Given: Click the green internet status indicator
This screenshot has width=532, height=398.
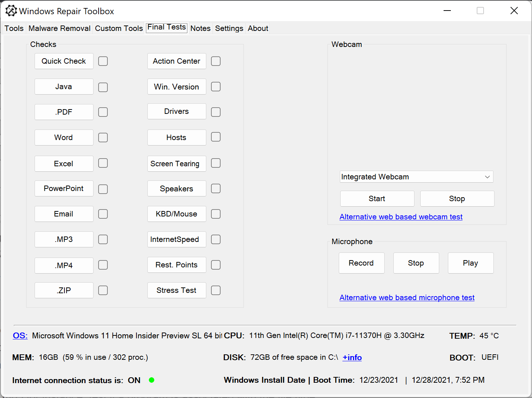Looking at the screenshot, I should click(x=152, y=380).
